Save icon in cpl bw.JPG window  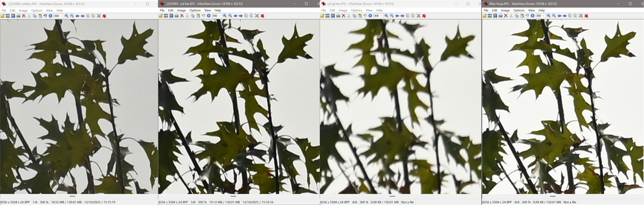(171, 16)
